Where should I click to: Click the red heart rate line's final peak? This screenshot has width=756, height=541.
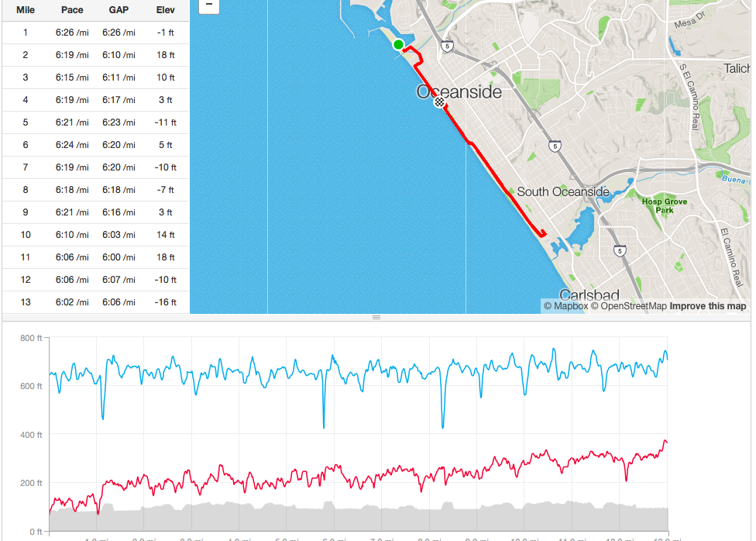[665, 441]
